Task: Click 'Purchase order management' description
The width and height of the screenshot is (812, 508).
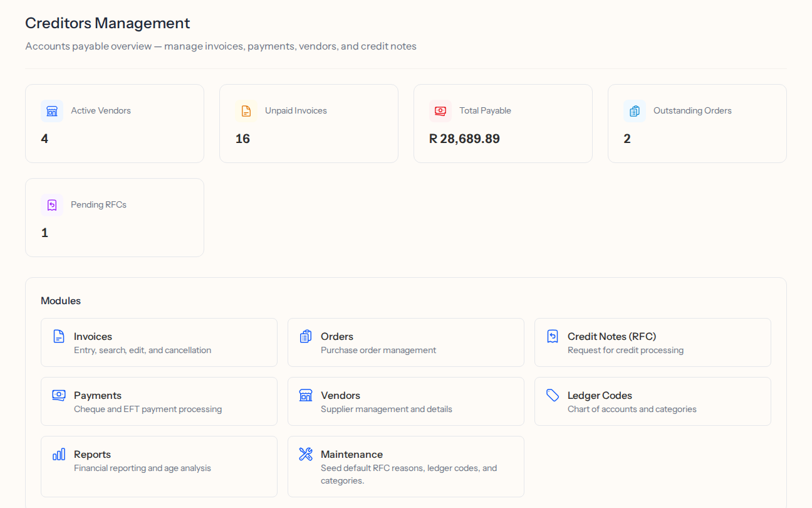Action: 378,351
